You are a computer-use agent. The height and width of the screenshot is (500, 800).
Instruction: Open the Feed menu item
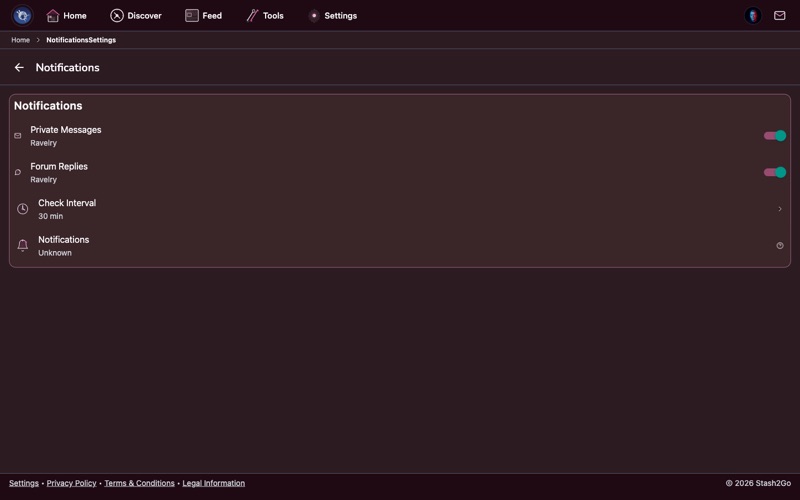[204, 16]
